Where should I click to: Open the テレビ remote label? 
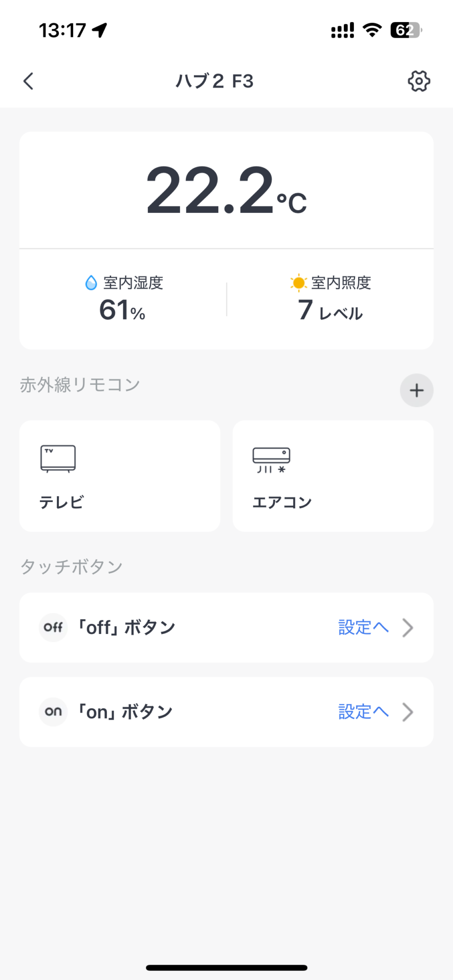[x=61, y=502]
